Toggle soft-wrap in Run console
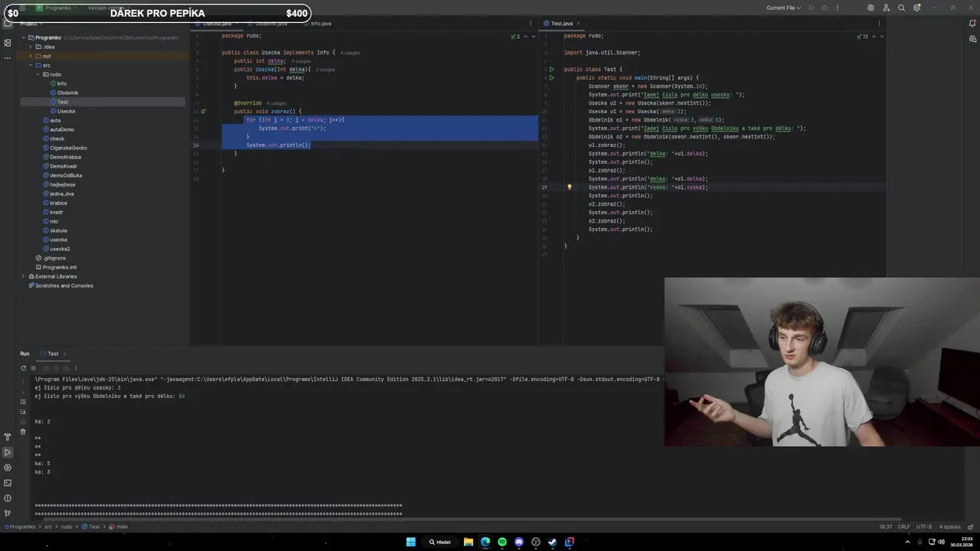The image size is (980, 551). (x=23, y=401)
